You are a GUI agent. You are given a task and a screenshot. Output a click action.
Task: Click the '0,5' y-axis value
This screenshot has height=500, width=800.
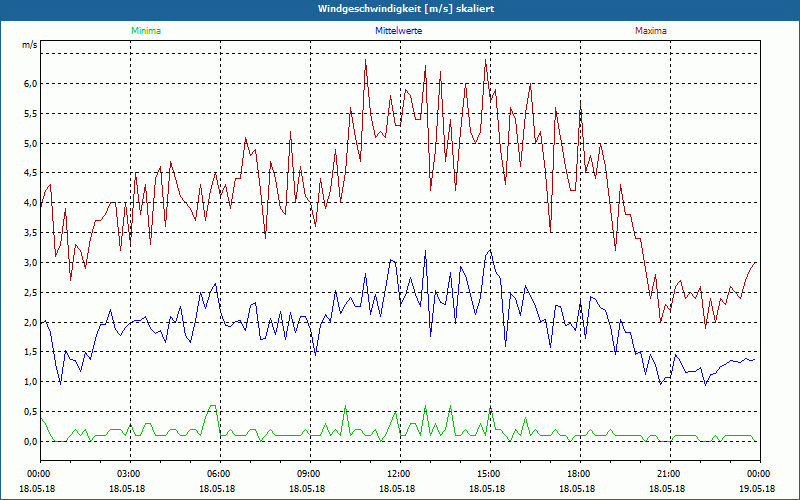31,412
